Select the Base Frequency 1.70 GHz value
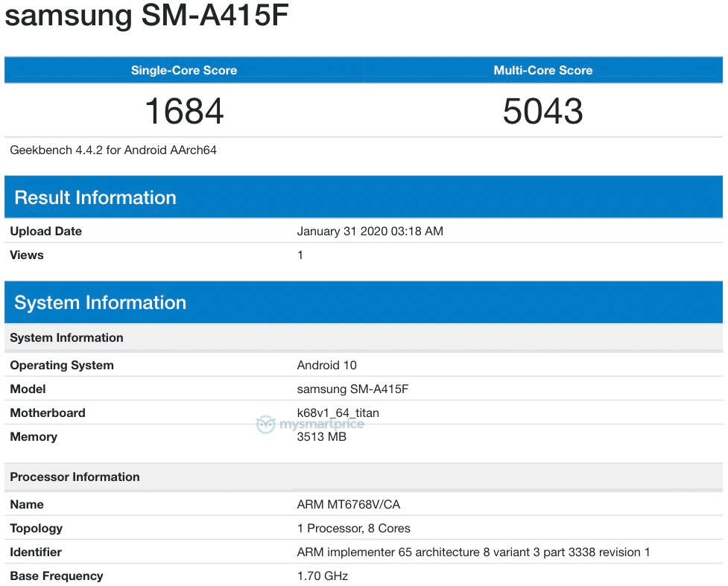Viewport: 728px width, 586px height. coord(320,576)
